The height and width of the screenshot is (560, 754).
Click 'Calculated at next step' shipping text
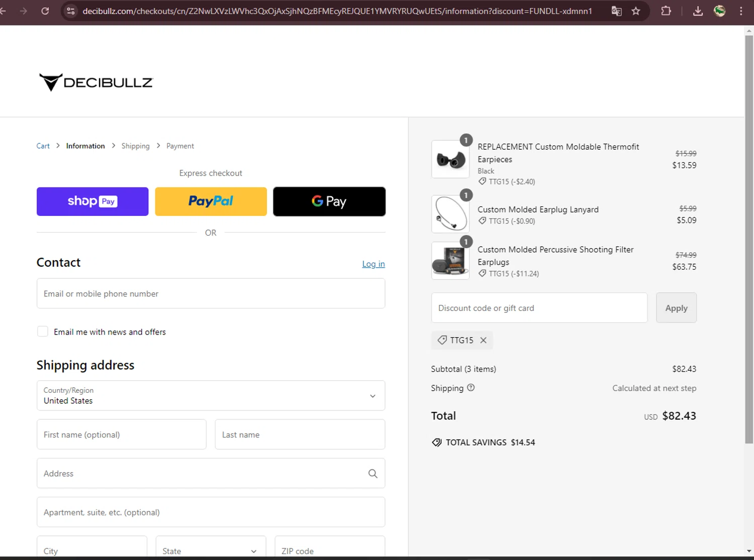click(654, 388)
